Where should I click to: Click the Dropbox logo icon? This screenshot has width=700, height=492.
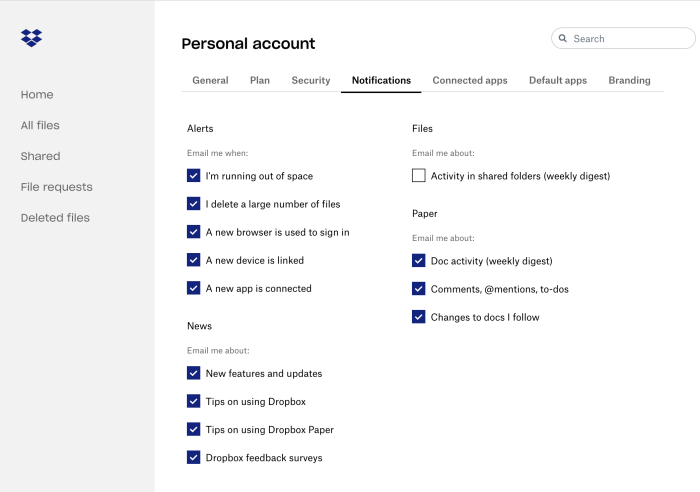(x=31, y=38)
